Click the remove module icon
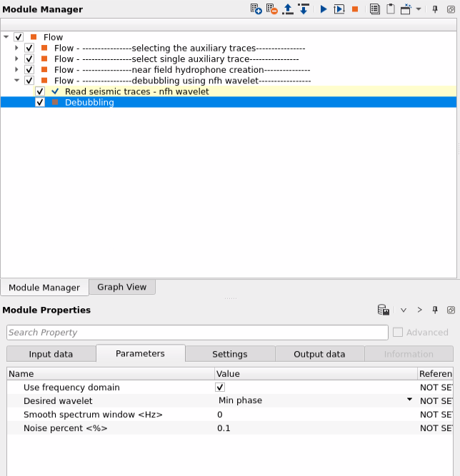The height and width of the screenshot is (476, 460). click(x=271, y=9)
